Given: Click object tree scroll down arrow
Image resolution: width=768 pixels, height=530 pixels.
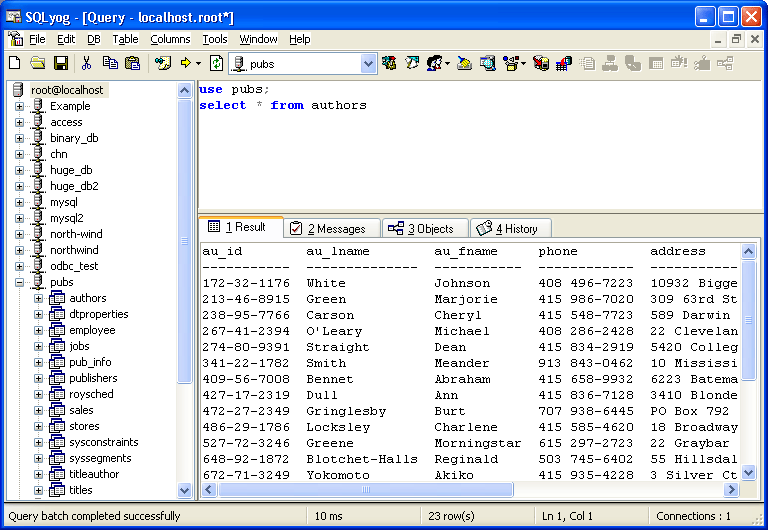Looking at the screenshot, I should point(184,490).
